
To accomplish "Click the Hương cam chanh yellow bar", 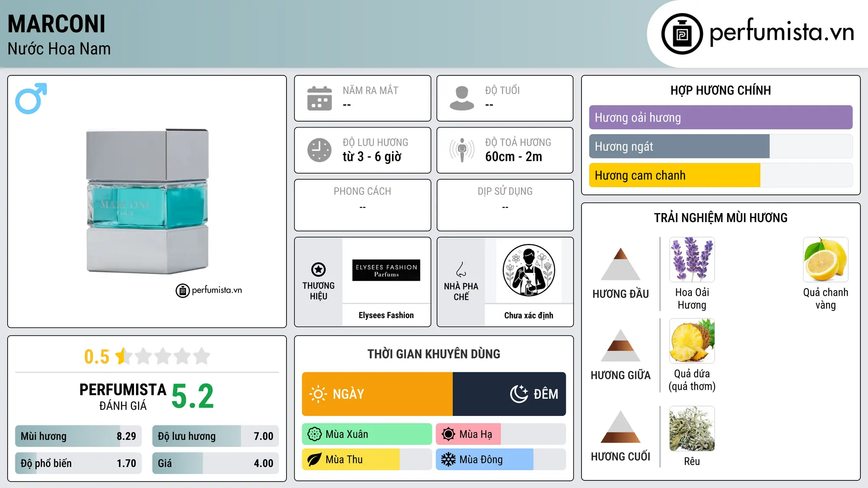I will [721, 175].
